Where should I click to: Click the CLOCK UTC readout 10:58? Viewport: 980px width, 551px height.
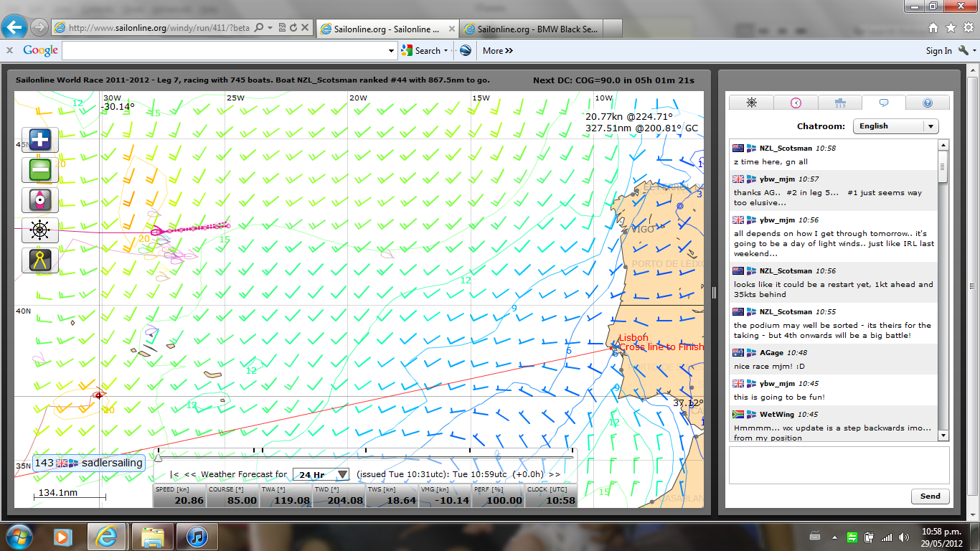562,500
